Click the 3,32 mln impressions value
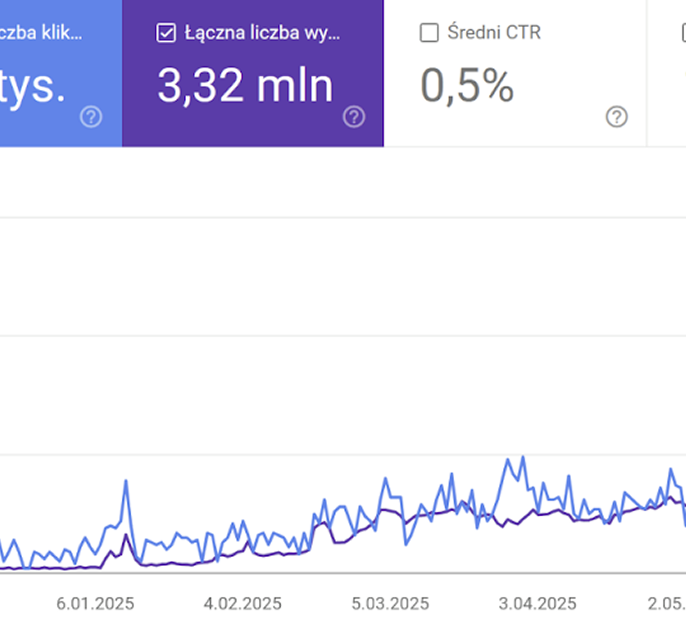 (245, 86)
